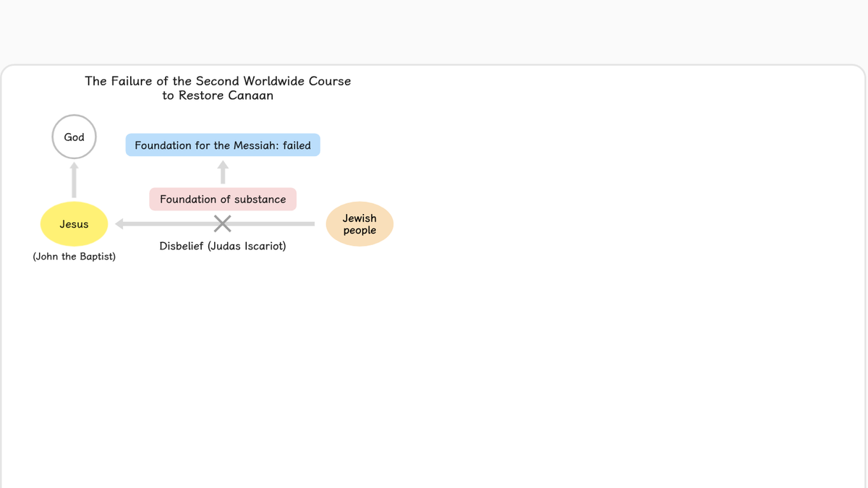Viewport: 868px width, 488px height.
Task: Click the "Foundation for the Messiah: failed" box
Action: [x=223, y=145]
